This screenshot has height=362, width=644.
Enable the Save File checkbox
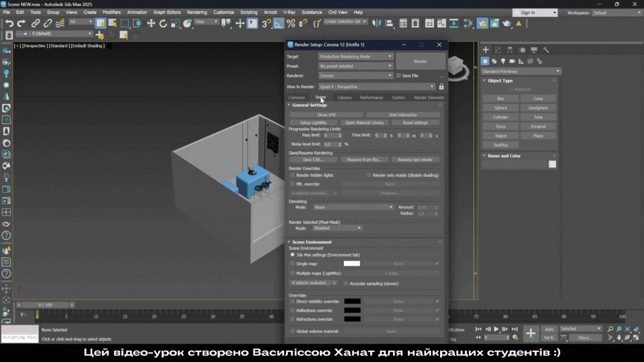click(x=399, y=75)
